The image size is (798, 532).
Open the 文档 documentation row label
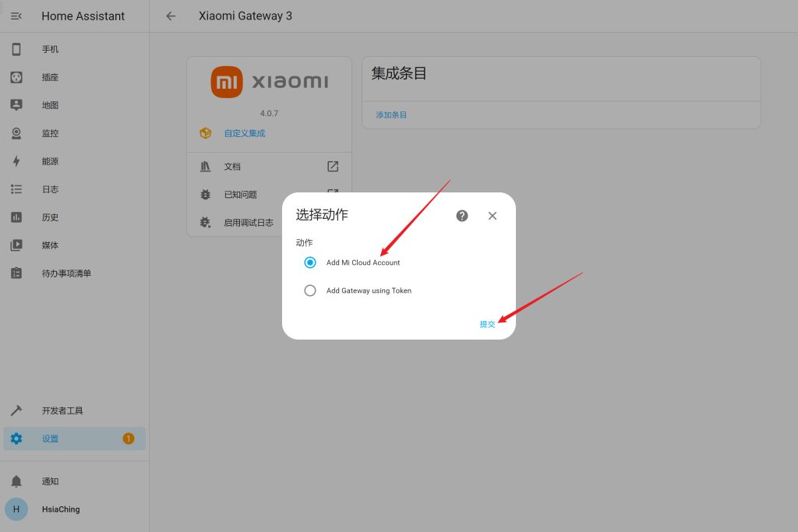point(232,167)
